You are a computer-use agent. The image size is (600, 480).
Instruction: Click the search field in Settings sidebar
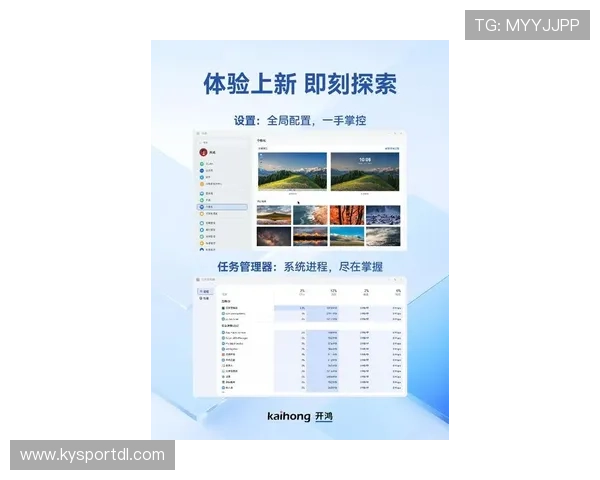click(x=222, y=142)
